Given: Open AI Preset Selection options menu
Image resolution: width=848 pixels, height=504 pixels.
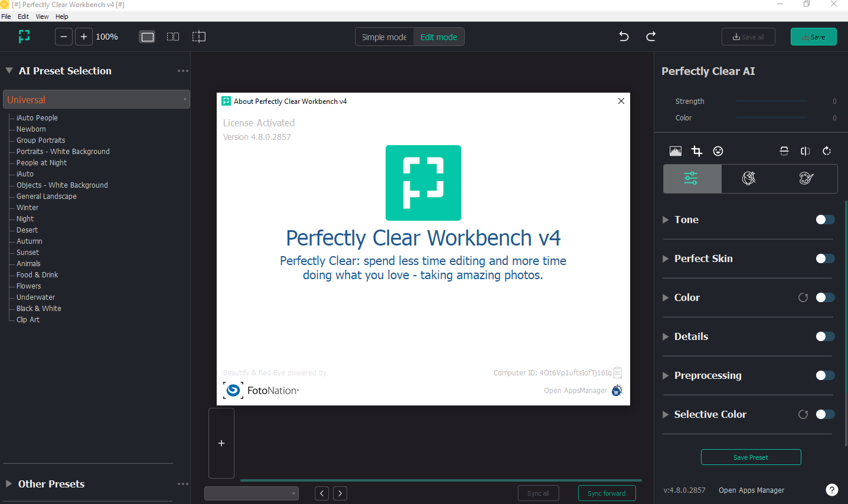Looking at the screenshot, I should (x=183, y=71).
